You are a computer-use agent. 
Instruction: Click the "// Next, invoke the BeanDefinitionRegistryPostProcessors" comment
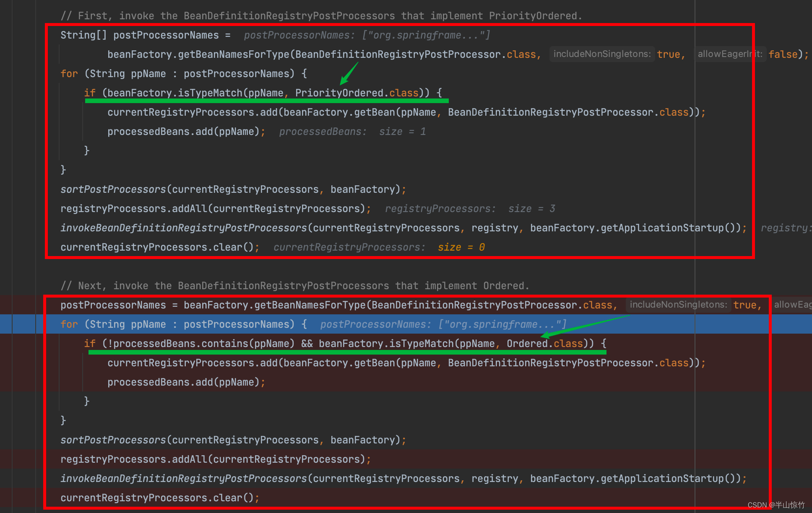click(x=295, y=286)
